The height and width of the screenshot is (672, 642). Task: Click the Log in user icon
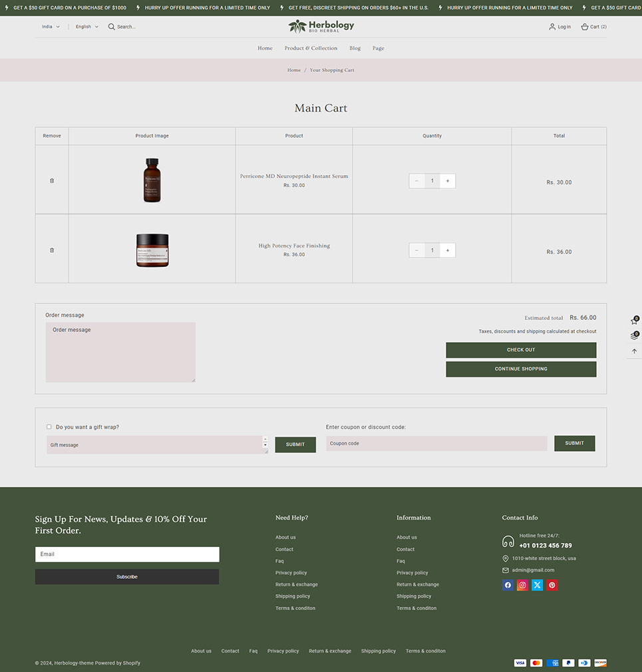click(x=552, y=27)
